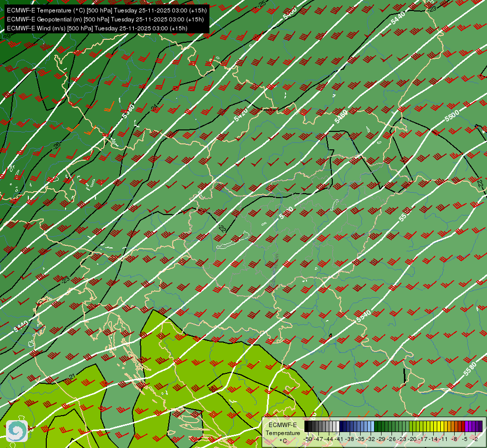Click the 5460 geopotential contour label

(341, 117)
